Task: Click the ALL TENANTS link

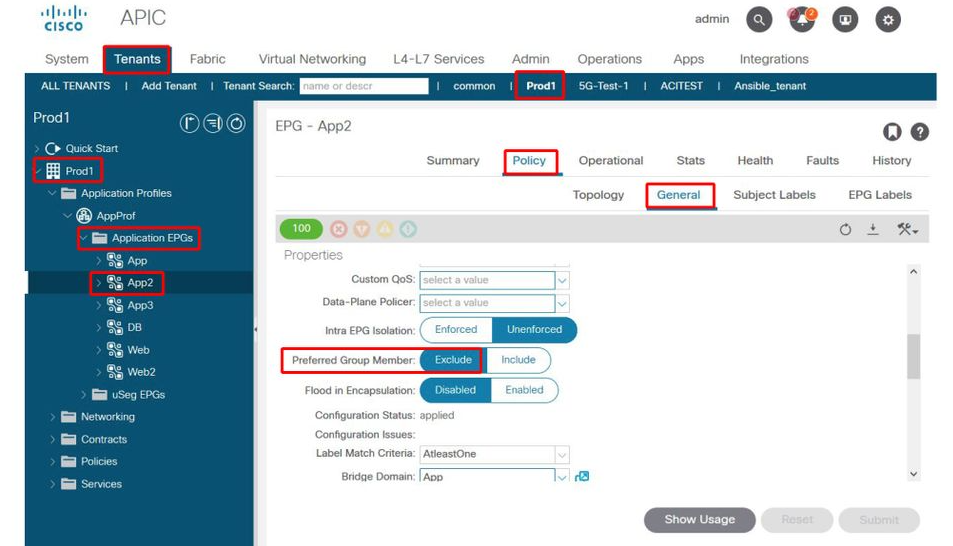Action: (x=75, y=86)
